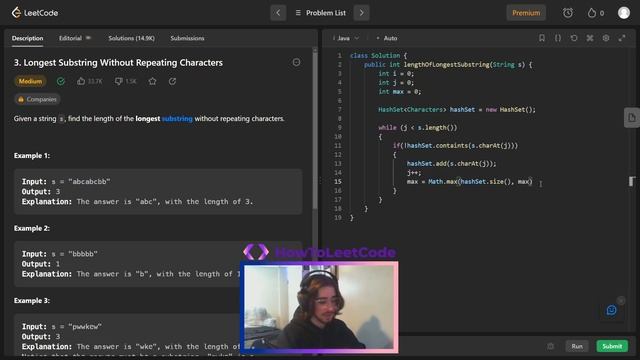
Task: Click the shortcuts command icon
Action: click(590, 38)
